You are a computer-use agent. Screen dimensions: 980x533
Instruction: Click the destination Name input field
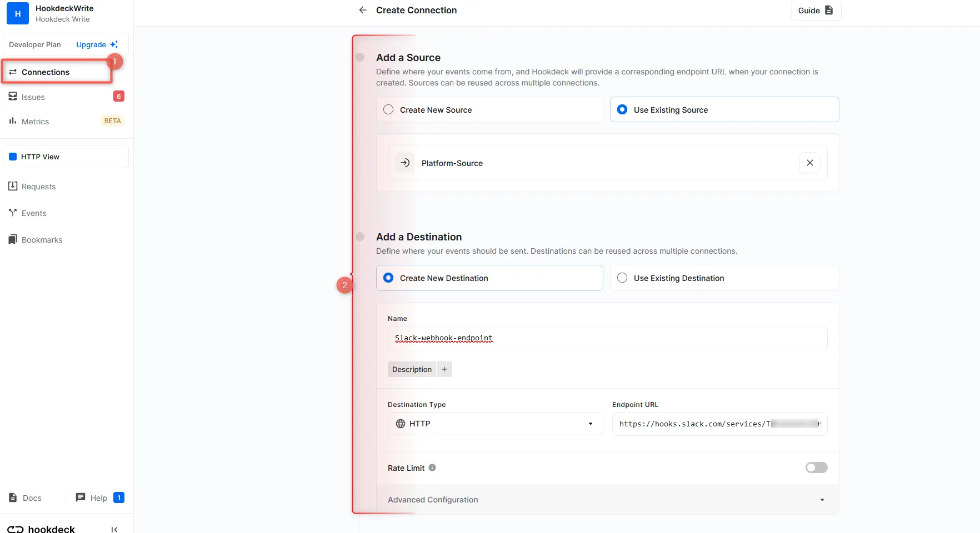[x=608, y=338]
